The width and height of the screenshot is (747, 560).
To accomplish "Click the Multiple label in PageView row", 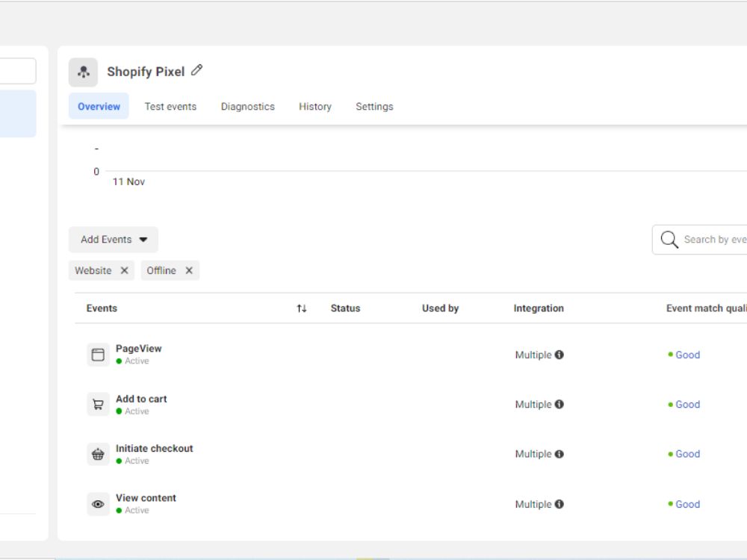I will pyautogui.click(x=533, y=355).
